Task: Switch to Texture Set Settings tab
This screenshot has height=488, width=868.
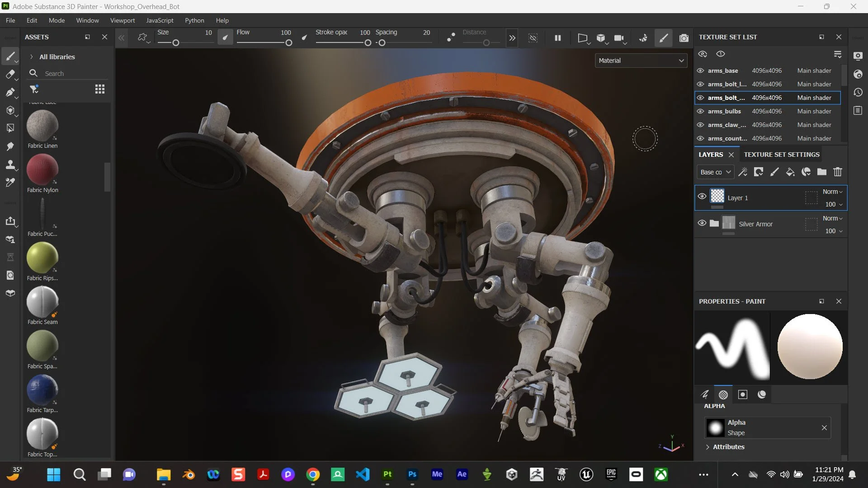Action: [x=781, y=155]
